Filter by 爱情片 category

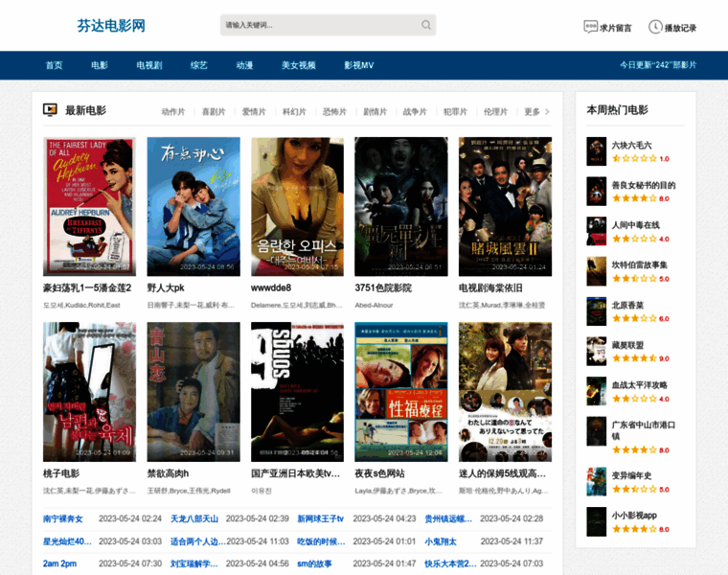click(254, 111)
